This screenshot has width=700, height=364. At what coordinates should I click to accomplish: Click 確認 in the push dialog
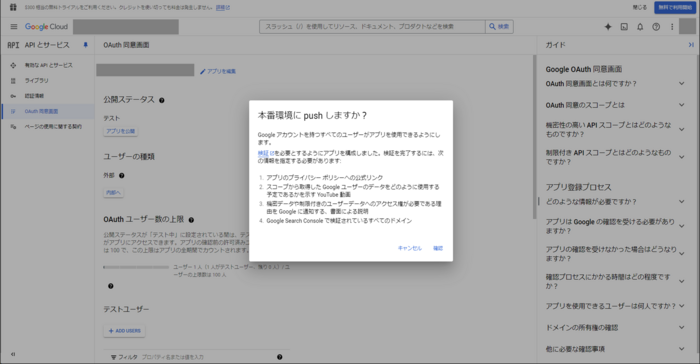point(438,248)
